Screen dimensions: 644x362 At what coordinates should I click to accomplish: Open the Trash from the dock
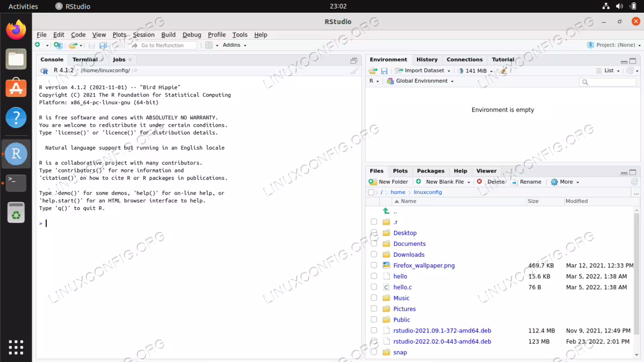coord(16,212)
